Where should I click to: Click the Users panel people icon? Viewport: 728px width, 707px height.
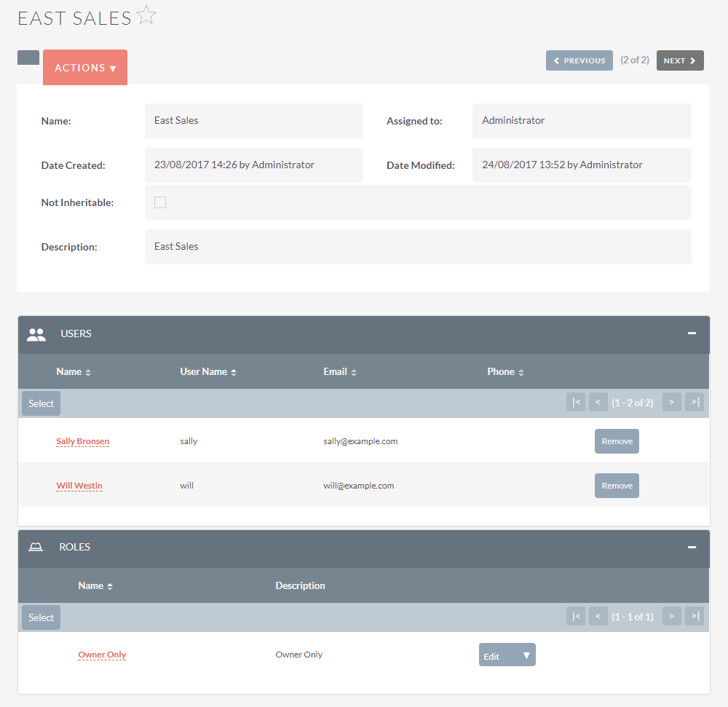36,334
